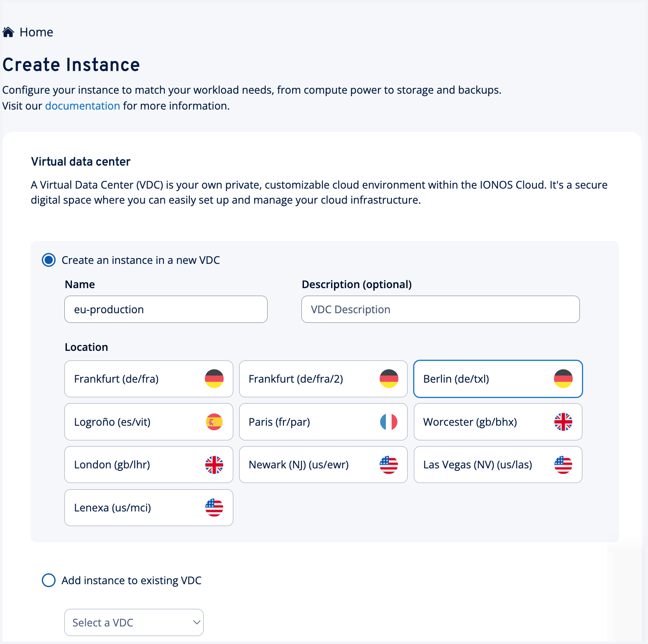Deselect the highlighted Berlin (de/txl) location
The width and height of the screenshot is (648, 644).
click(497, 378)
